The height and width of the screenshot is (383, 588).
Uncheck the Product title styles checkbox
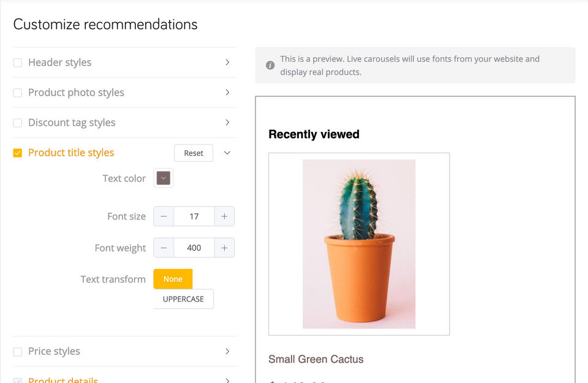coord(18,153)
